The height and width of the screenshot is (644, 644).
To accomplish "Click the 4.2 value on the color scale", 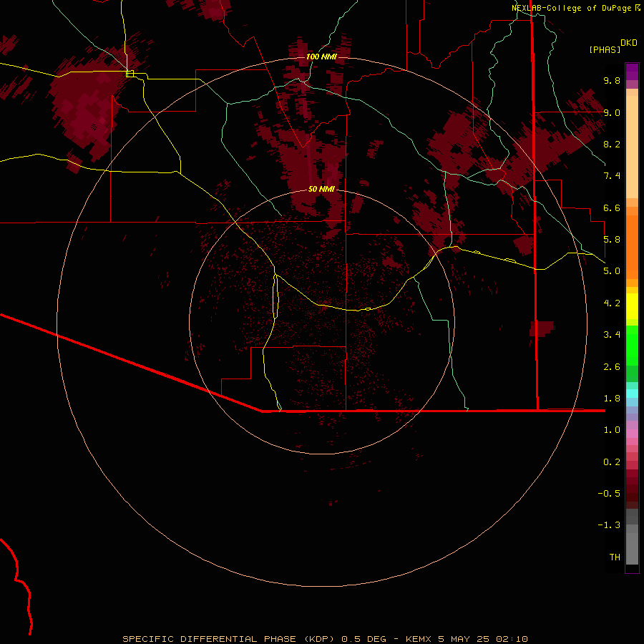I will 612,303.
